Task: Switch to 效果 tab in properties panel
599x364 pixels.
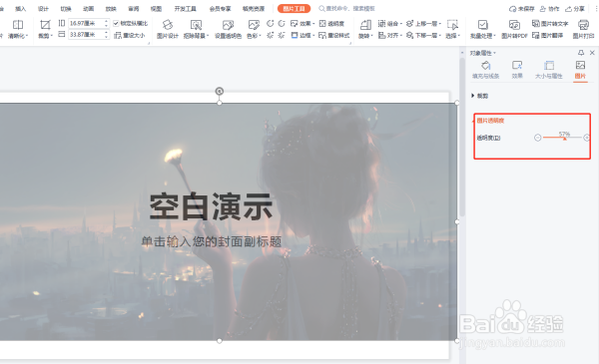Action: click(517, 70)
